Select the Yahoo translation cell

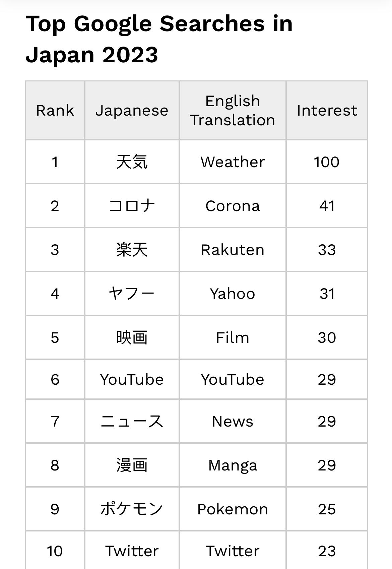pos(233,294)
